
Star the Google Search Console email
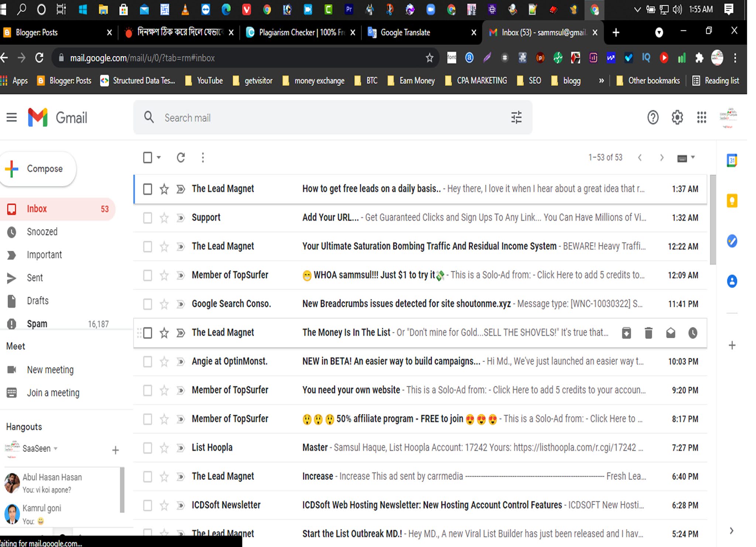coord(164,304)
